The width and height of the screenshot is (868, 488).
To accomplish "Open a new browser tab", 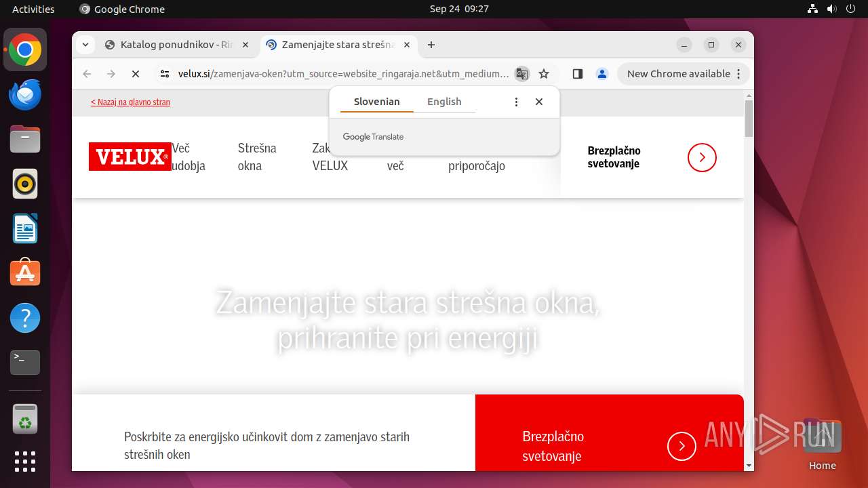I will point(431,45).
